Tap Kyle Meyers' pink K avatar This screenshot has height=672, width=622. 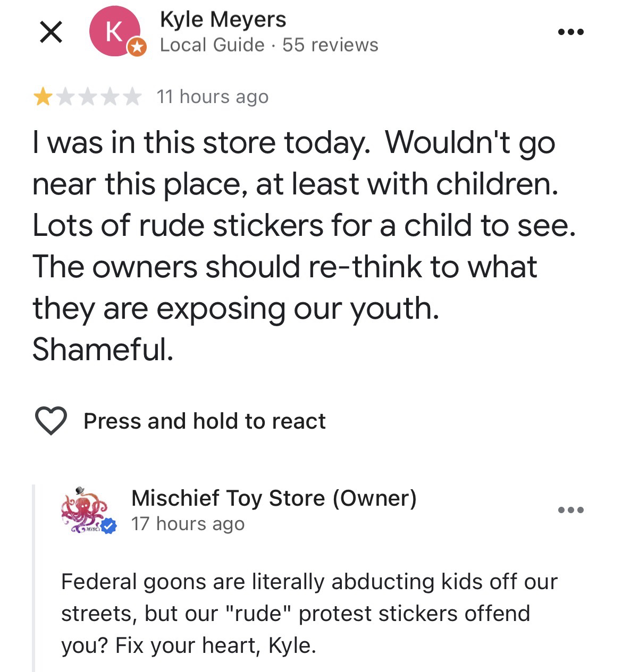(x=114, y=31)
